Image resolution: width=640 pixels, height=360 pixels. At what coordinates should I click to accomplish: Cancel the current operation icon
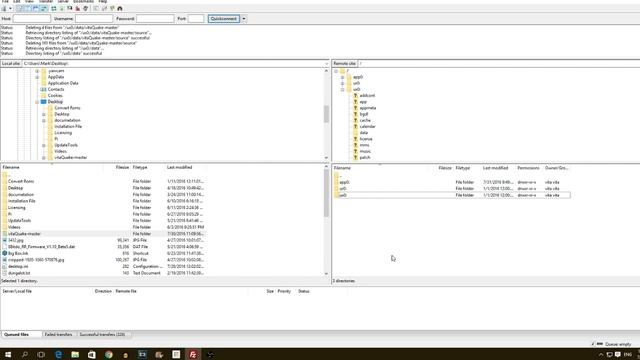point(70,8)
